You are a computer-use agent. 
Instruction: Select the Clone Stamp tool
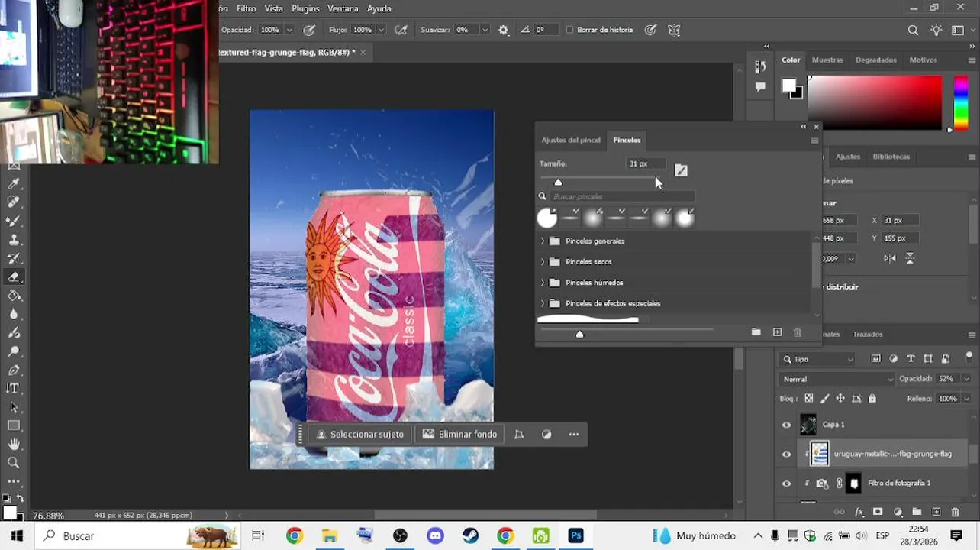click(x=13, y=240)
